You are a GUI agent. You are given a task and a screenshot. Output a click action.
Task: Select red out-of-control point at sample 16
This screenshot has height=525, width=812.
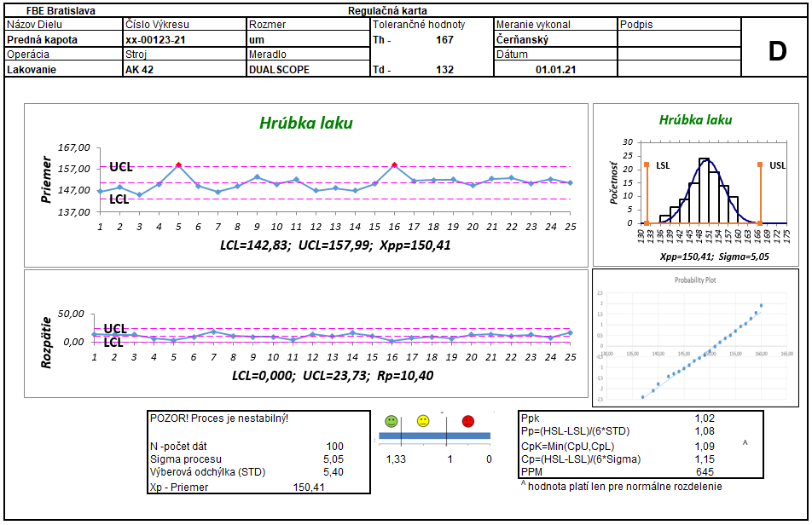pos(394,164)
